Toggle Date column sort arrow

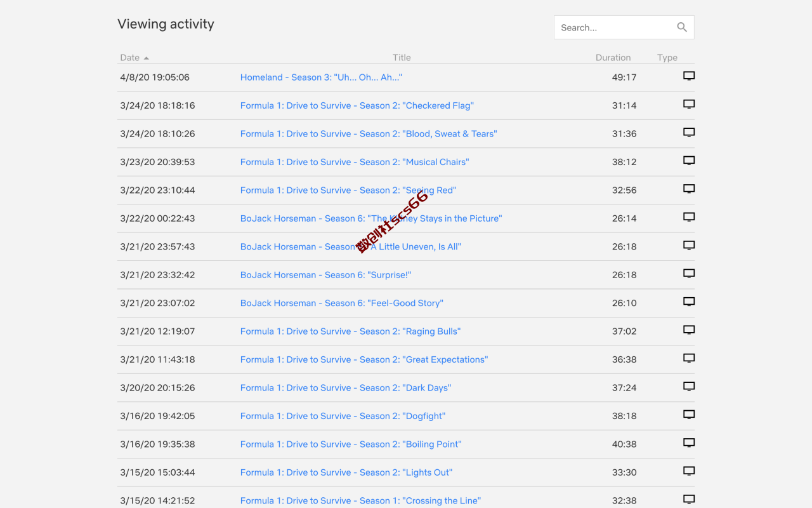(147, 58)
